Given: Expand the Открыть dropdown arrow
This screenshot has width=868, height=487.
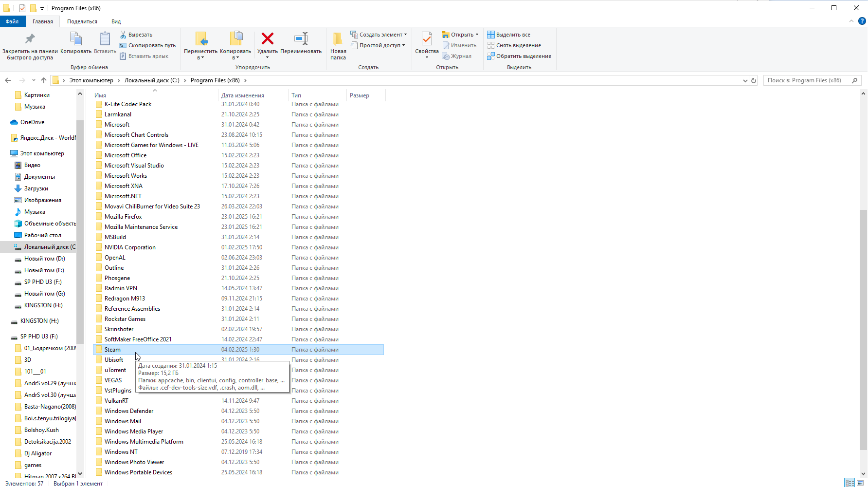Looking at the screenshot, I should [x=477, y=35].
